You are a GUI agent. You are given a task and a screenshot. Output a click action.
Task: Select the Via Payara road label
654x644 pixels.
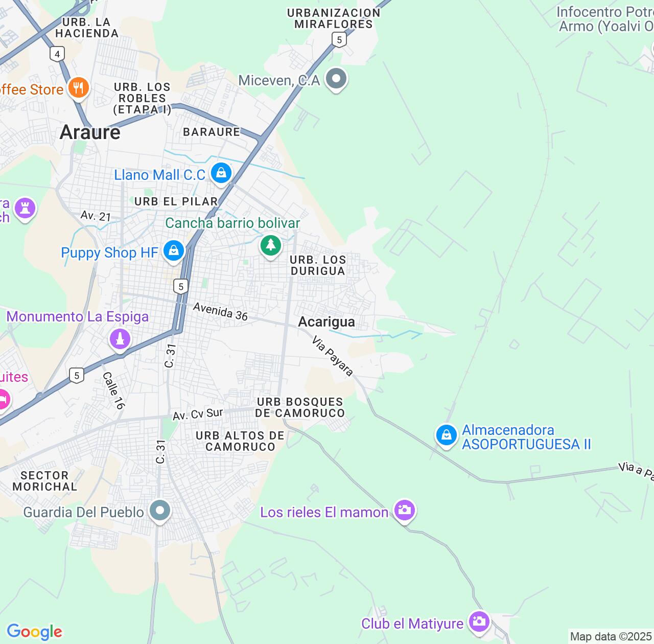coord(333,356)
